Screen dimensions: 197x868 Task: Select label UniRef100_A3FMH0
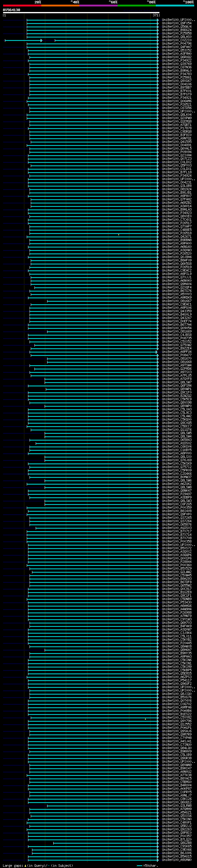pyautogui.click(x=177, y=54)
